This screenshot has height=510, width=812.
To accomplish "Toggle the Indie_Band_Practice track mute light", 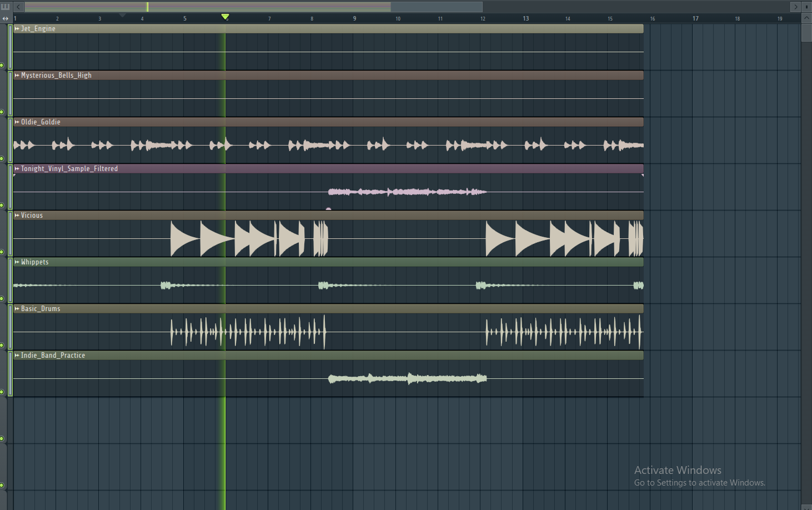I will tap(2, 392).
